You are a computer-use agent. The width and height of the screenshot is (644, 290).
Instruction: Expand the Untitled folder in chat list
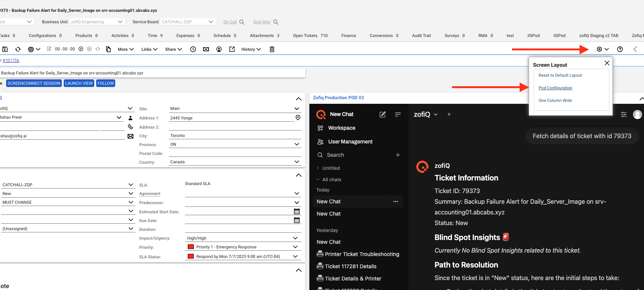(328, 168)
